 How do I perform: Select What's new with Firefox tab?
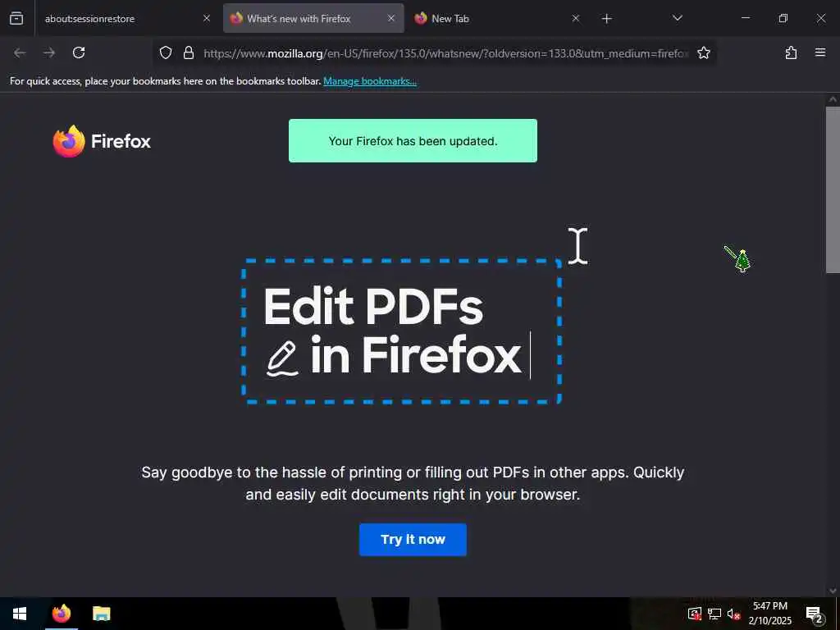313,18
